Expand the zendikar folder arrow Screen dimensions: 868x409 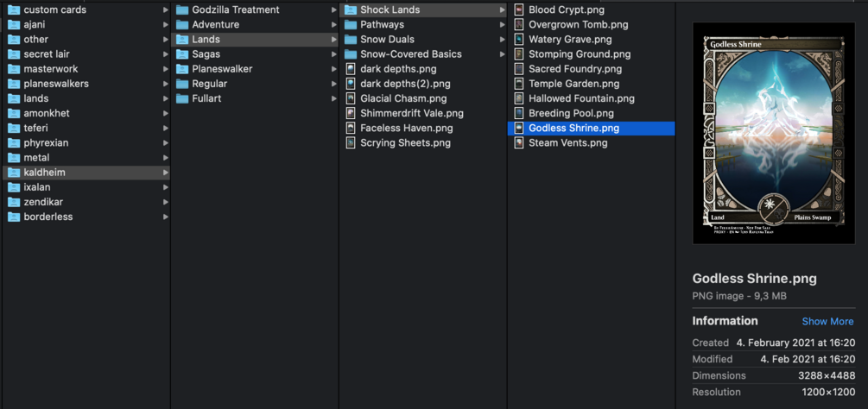coord(165,203)
